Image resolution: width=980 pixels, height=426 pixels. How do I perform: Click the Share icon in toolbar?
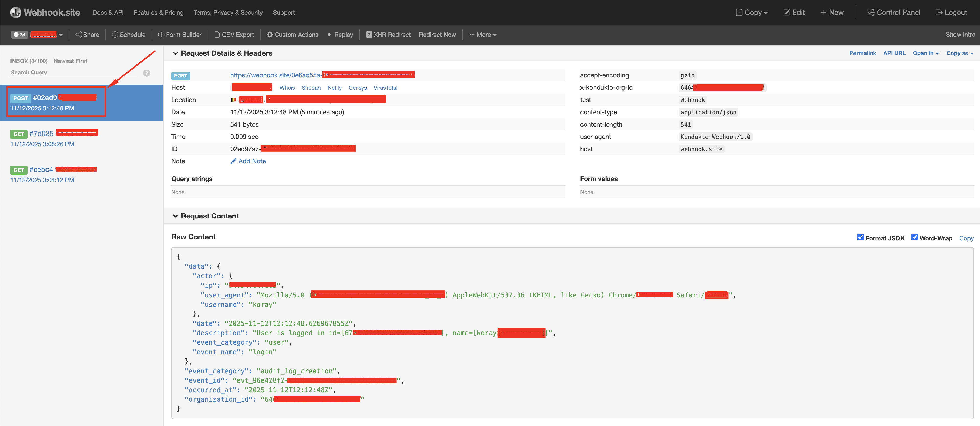click(x=78, y=35)
